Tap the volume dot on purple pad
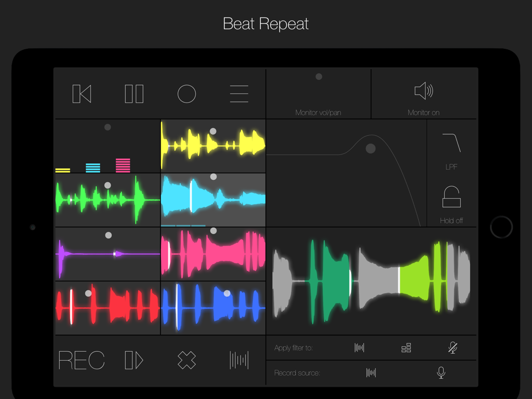Viewport: 532px width, 399px height. (108, 235)
